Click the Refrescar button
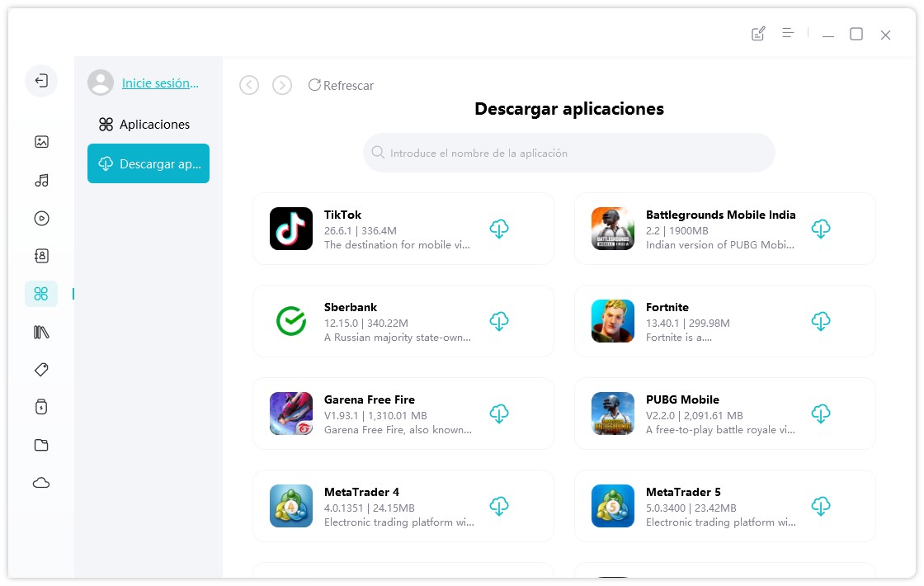924x586 pixels. click(342, 86)
